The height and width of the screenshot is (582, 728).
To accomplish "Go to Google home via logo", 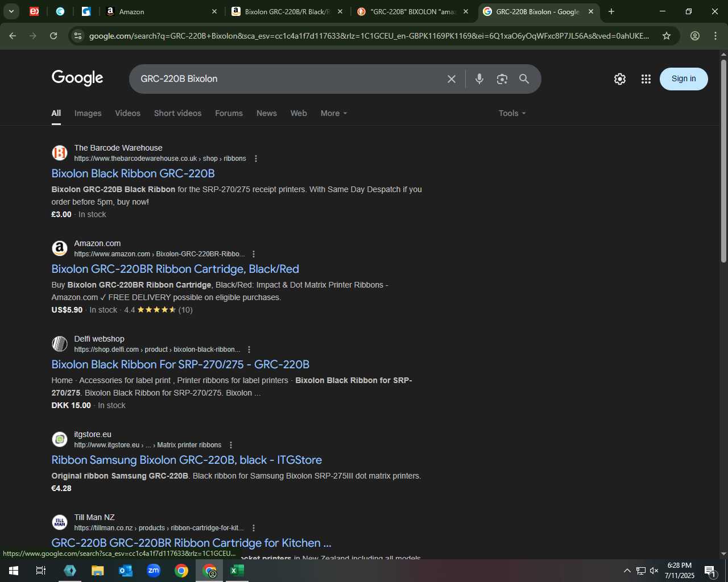I will coord(77,78).
